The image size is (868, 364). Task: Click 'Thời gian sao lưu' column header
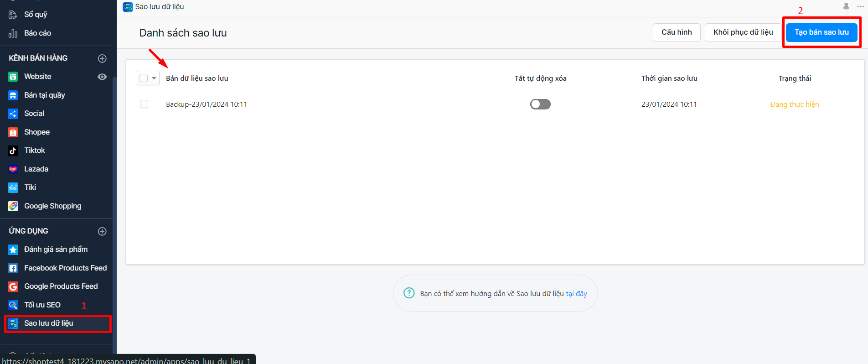tap(669, 78)
